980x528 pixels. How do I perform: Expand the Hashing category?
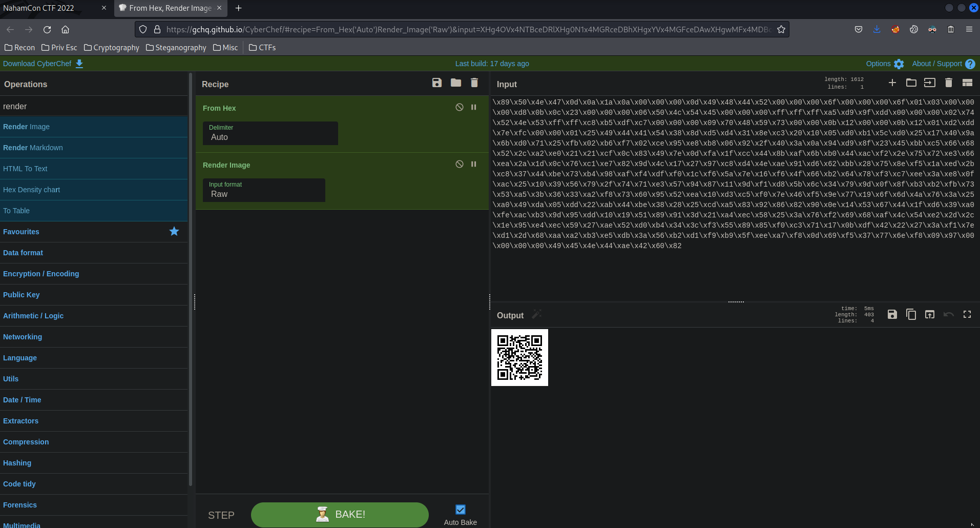click(x=94, y=463)
